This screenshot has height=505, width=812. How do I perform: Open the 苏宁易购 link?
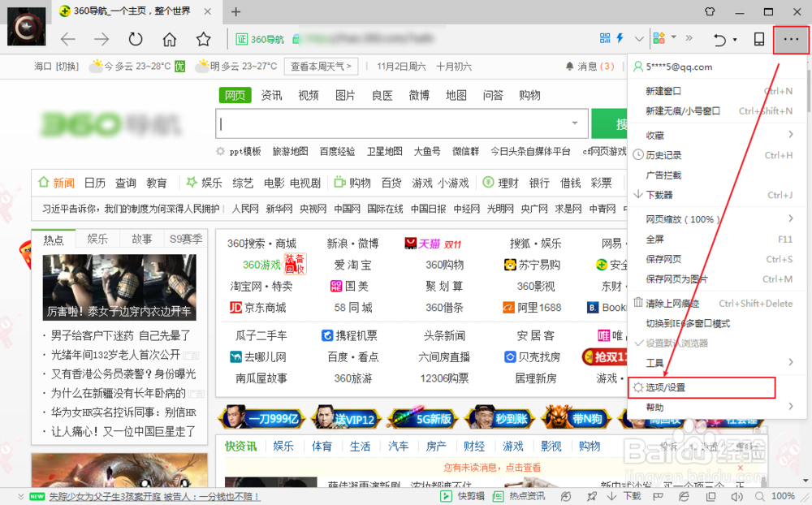[533, 265]
